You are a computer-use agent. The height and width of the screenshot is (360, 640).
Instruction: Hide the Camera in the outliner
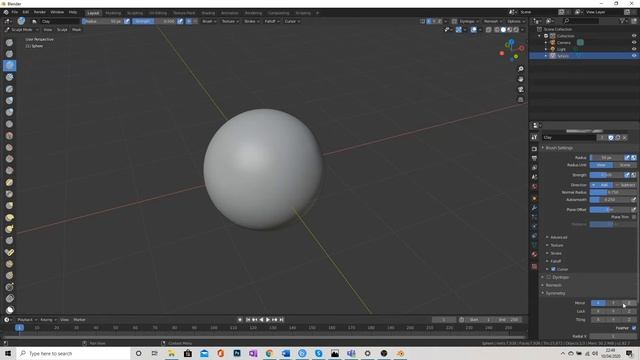tap(634, 42)
